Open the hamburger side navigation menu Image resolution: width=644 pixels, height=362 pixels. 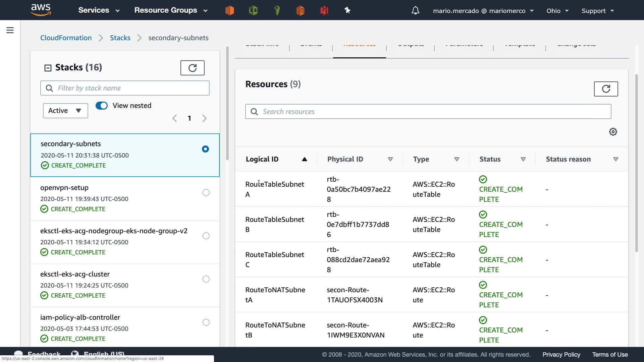[x=10, y=31]
